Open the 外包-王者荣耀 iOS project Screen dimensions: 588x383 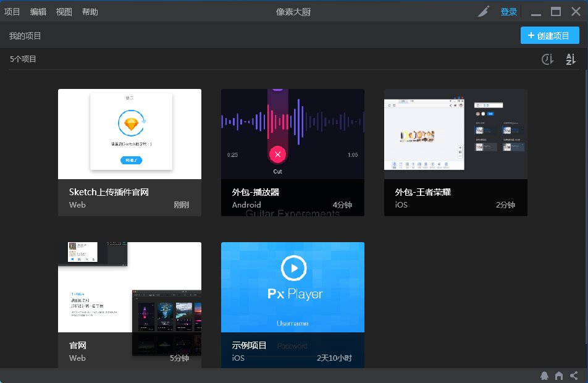pos(455,133)
